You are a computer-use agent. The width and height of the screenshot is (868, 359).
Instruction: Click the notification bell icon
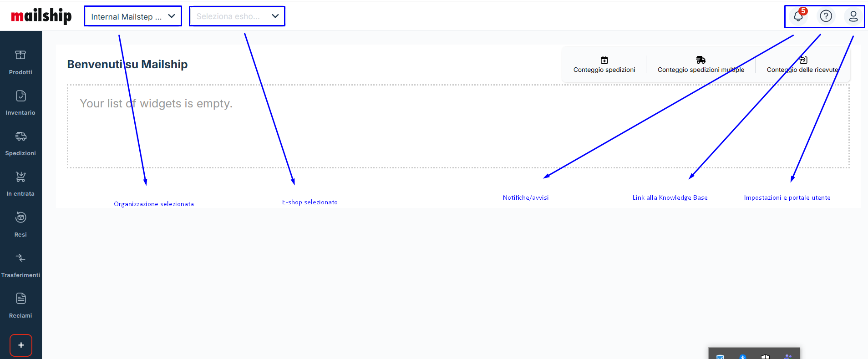(798, 16)
